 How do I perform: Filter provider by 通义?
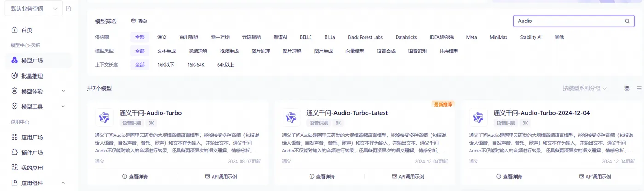tap(162, 37)
